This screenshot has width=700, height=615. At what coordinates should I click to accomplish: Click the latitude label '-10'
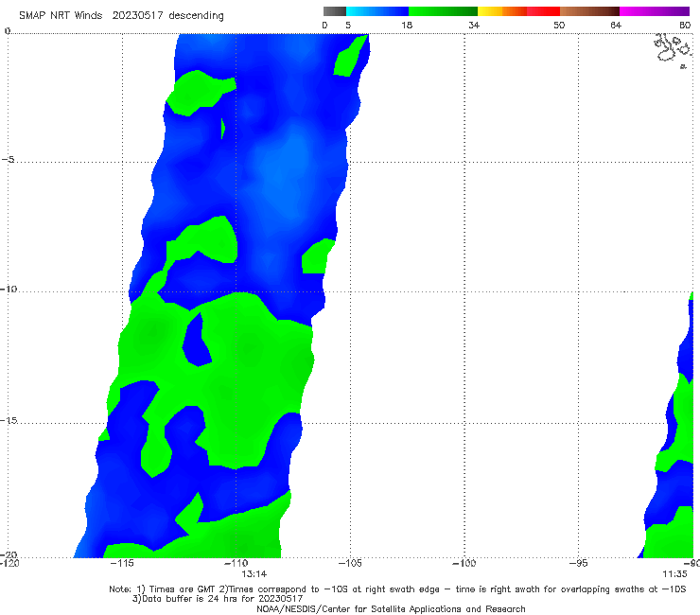pos(9,289)
